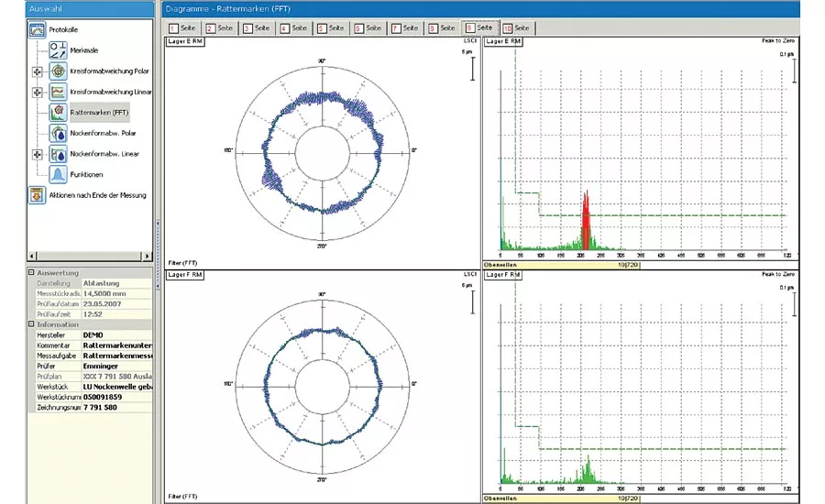
Task: Select the Rattermarken (FFT) entry
Action: point(99,113)
